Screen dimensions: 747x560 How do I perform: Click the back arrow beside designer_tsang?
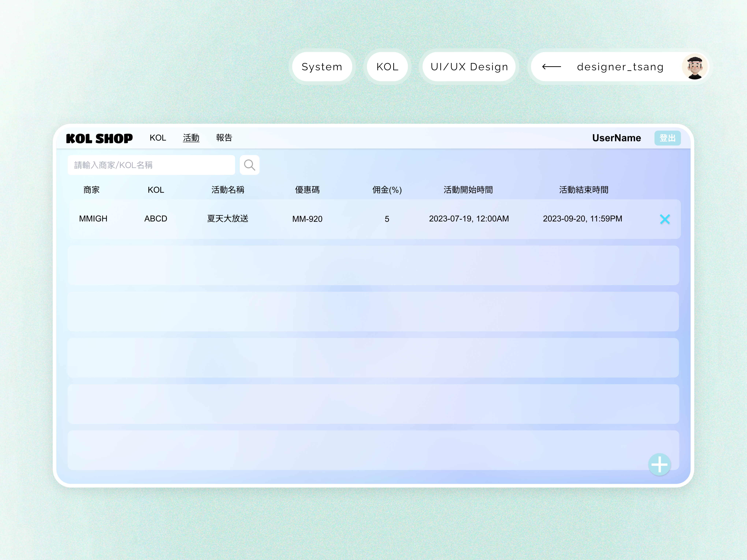coord(551,67)
